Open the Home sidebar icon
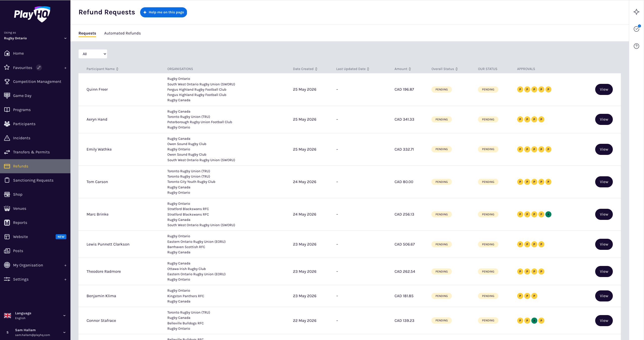The width and height of the screenshot is (644, 340). [x=7, y=53]
